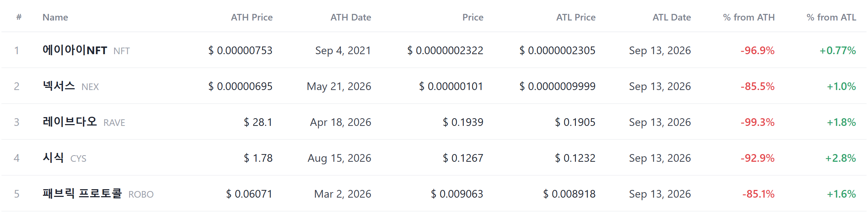Select the -99.3% from ATH value

(757, 122)
